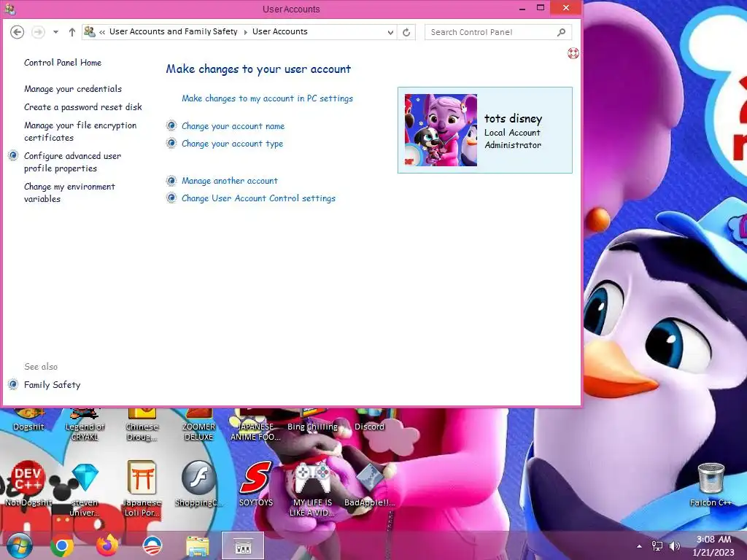The width and height of the screenshot is (747, 560).
Task: Show hidden tray icons arrow
Action: coord(639,546)
